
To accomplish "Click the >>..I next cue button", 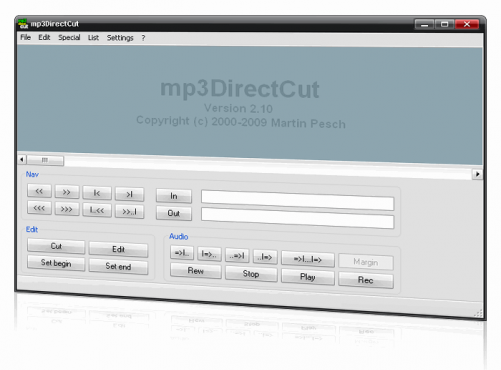I will [129, 212].
